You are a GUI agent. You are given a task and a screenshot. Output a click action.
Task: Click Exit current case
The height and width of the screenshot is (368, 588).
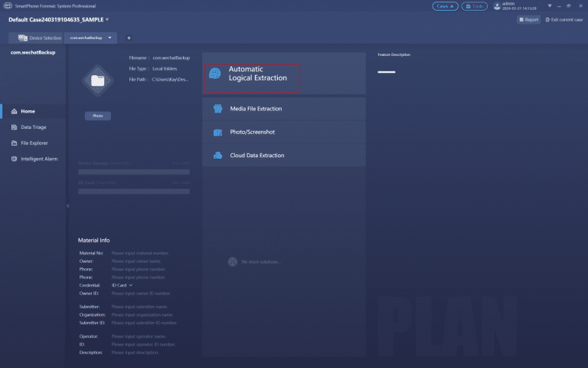point(564,19)
